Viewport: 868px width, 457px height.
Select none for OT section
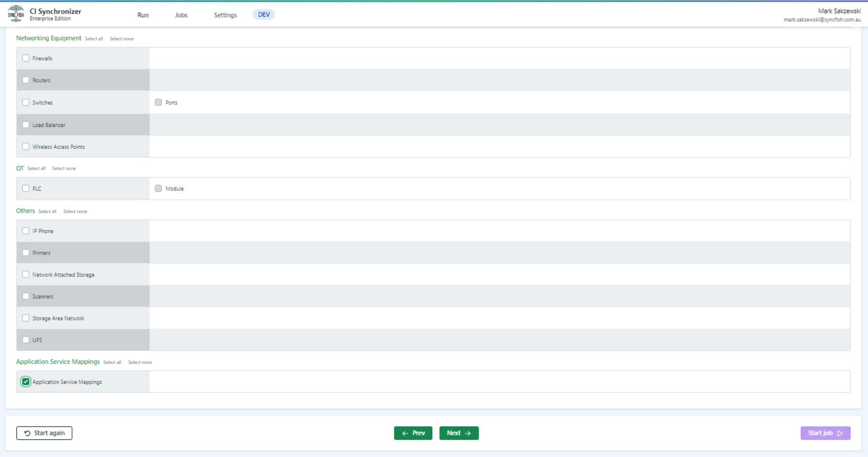coord(64,168)
